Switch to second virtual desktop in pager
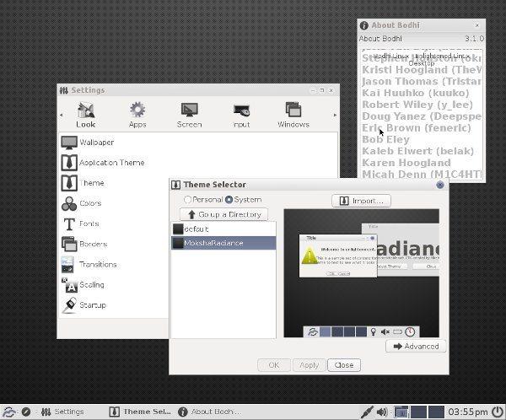The width and height of the screenshot is (506, 420). (x=418, y=412)
